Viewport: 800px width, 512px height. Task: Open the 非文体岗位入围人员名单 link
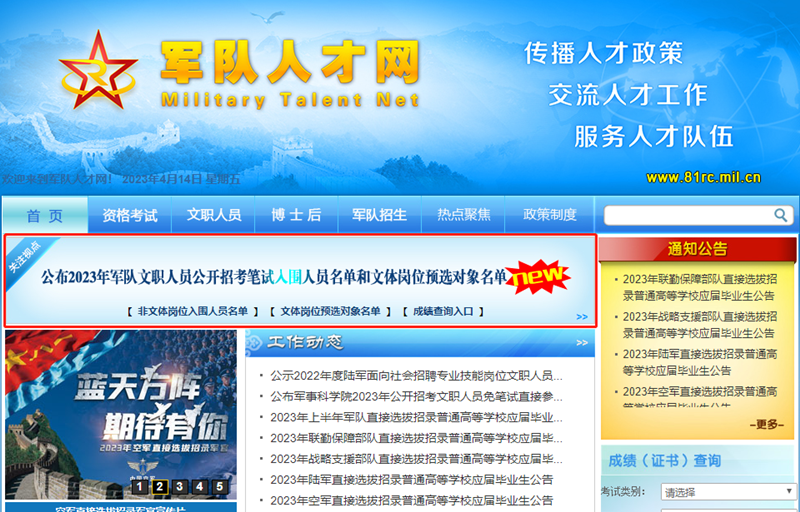193,311
